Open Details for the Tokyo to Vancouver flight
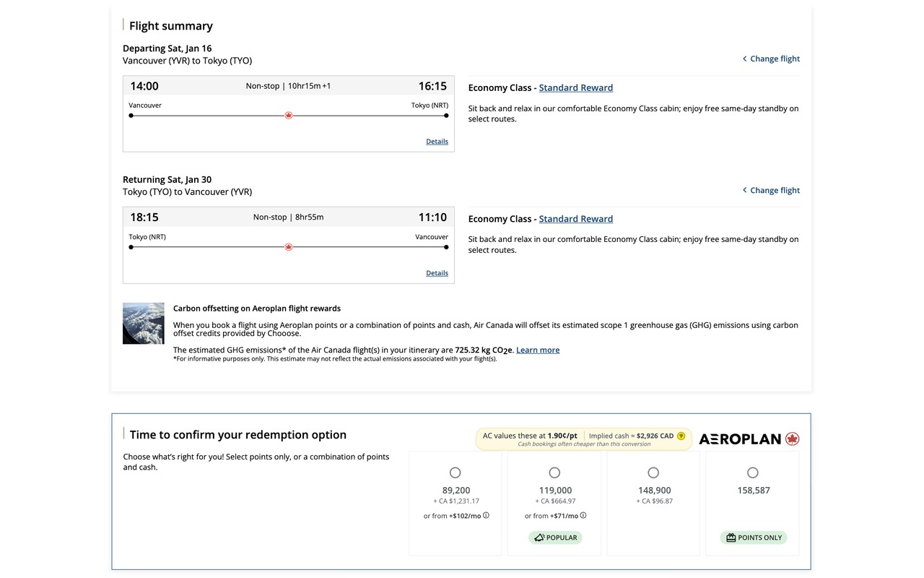Image resolution: width=924 pixels, height=578 pixels. click(x=437, y=273)
